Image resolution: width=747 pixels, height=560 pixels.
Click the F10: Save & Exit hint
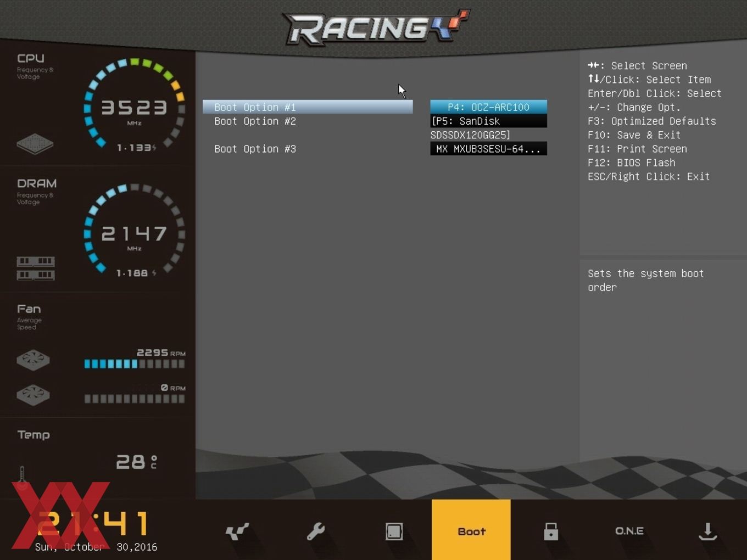point(634,135)
